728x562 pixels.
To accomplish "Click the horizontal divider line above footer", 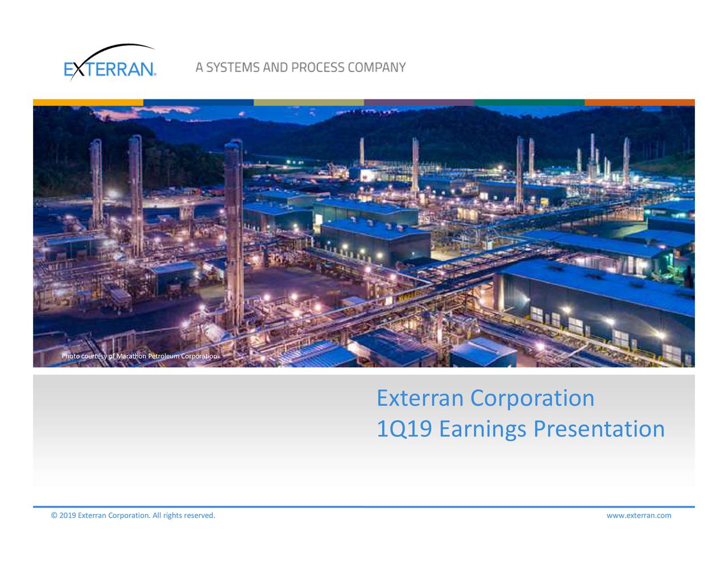I will (x=364, y=505).
